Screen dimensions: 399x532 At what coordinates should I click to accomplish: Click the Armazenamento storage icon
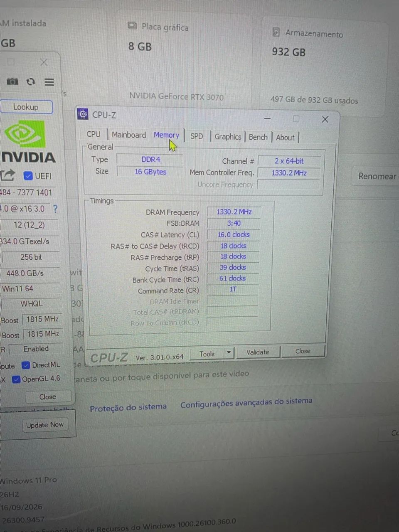point(276,32)
